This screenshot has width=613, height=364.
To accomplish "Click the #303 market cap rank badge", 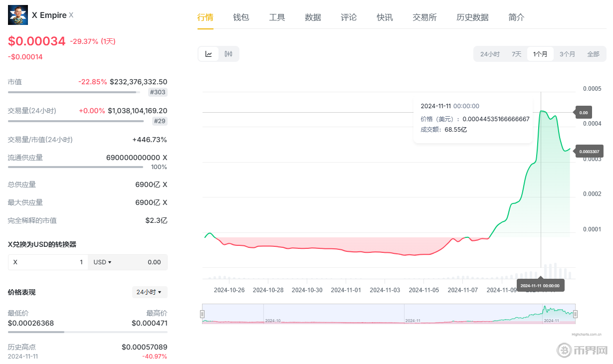I will click(158, 92).
